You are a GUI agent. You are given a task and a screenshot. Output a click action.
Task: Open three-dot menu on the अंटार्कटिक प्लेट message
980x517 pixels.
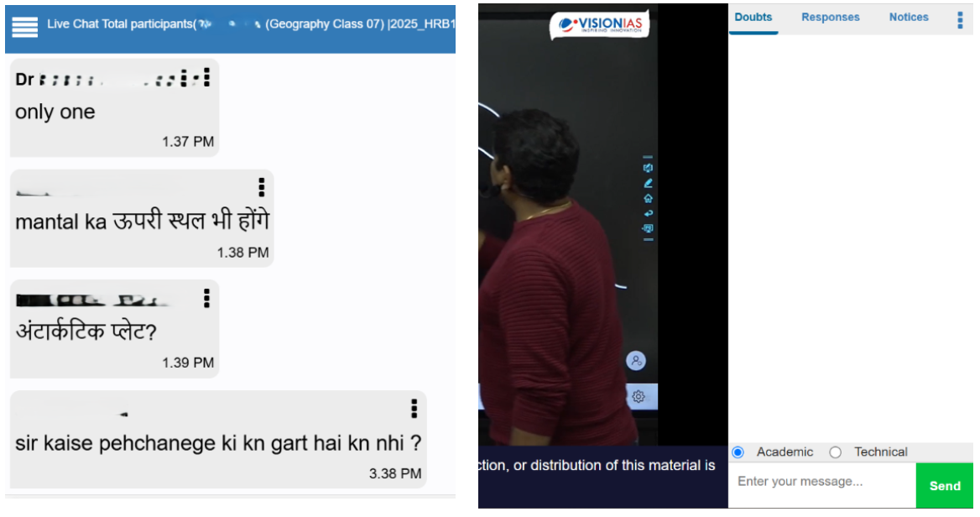pos(206,298)
